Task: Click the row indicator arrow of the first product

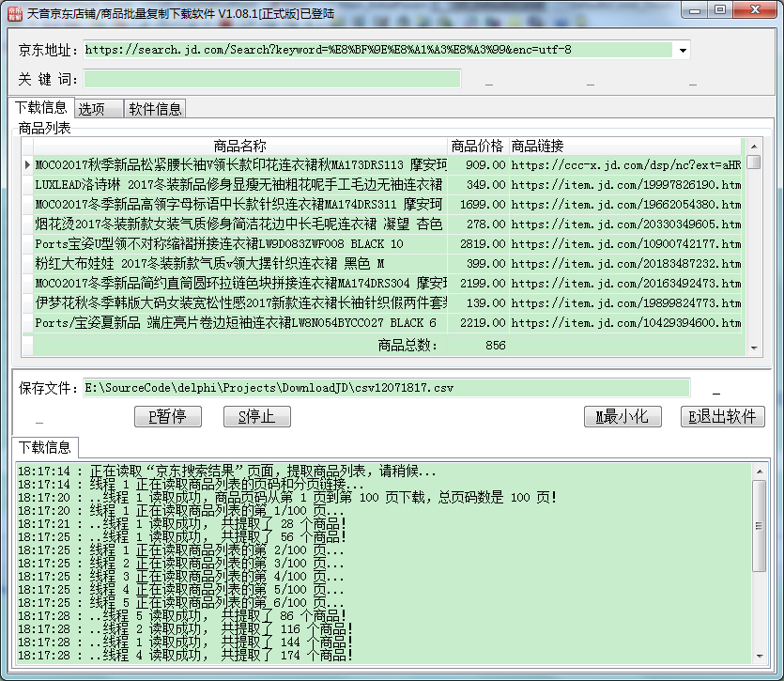Action: [26, 165]
